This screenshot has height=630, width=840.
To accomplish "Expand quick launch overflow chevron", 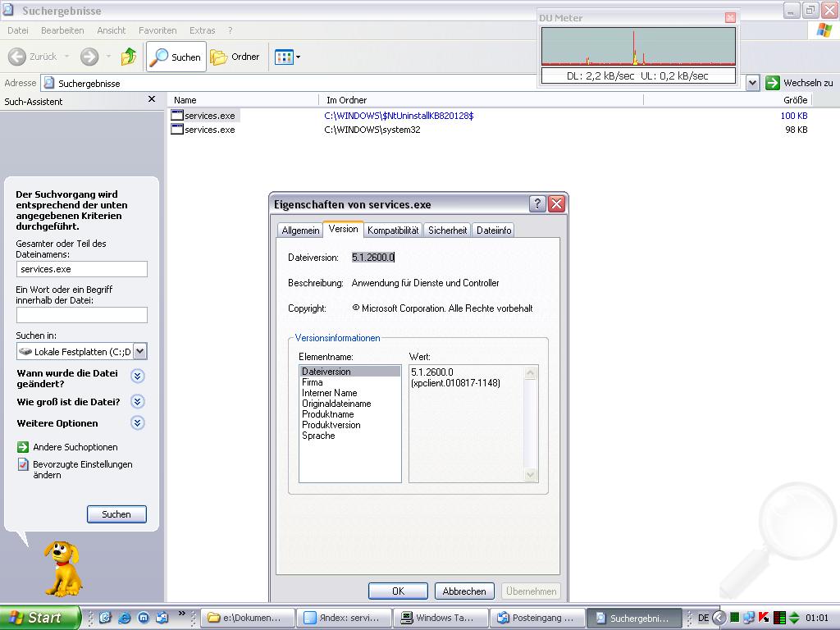I will tap(181, 614).
